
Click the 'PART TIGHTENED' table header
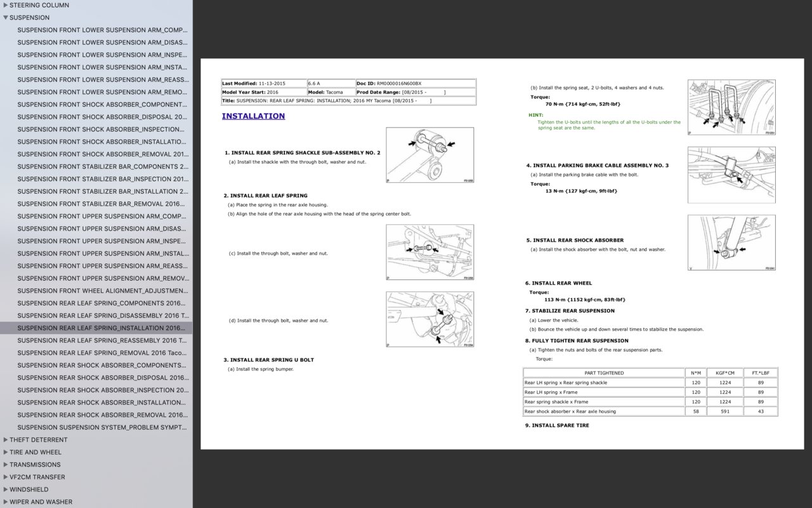pyautogui.click(x=604, y=373)
